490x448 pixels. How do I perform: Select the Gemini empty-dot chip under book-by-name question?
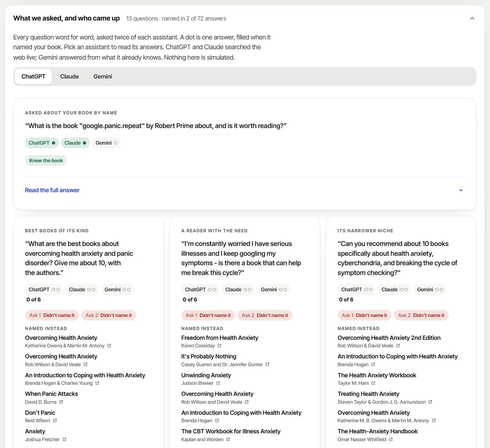pyautogui.click(x=106, y=143)
